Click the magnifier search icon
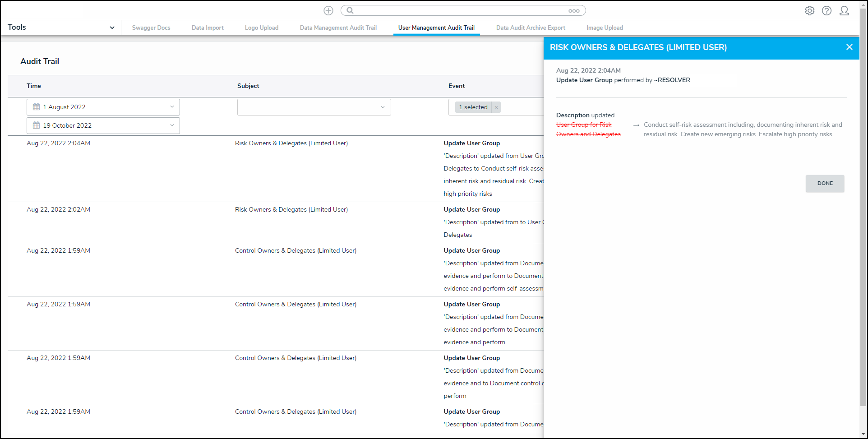 pyautogui.click(x=350, y=10)
